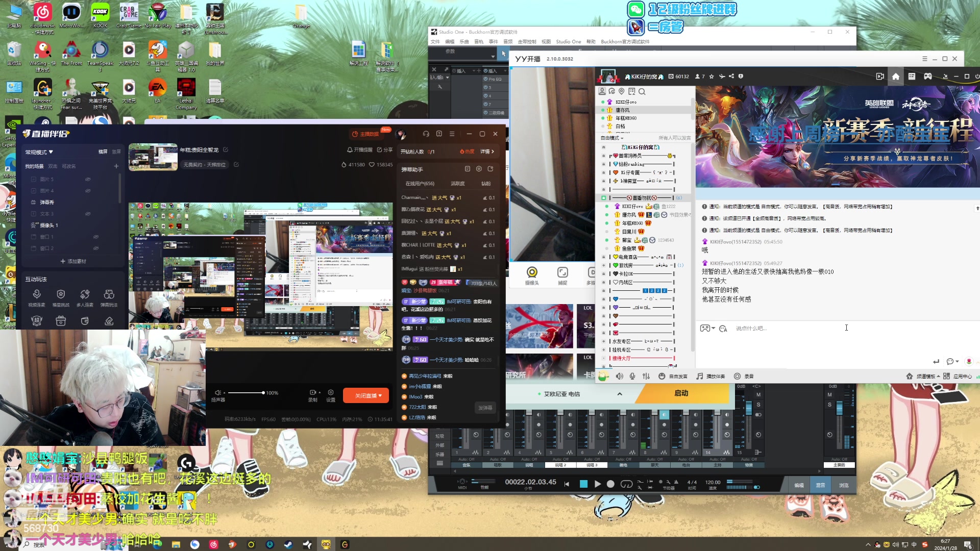Select the arrow tool in Studio One
This screenshot has width=980, height=551.
coord(503,53)
